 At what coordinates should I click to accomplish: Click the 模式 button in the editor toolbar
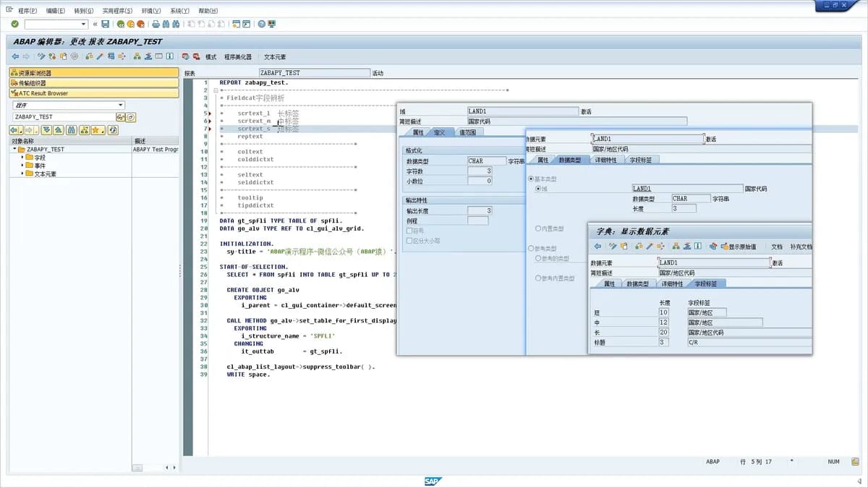pos(210,56)
